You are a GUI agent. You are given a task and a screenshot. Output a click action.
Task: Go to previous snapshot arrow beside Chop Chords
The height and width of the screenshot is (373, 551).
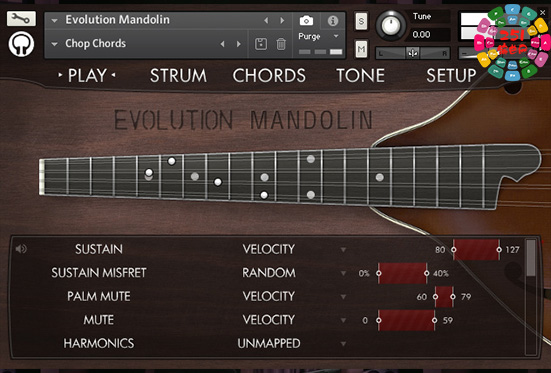point(222,44)
